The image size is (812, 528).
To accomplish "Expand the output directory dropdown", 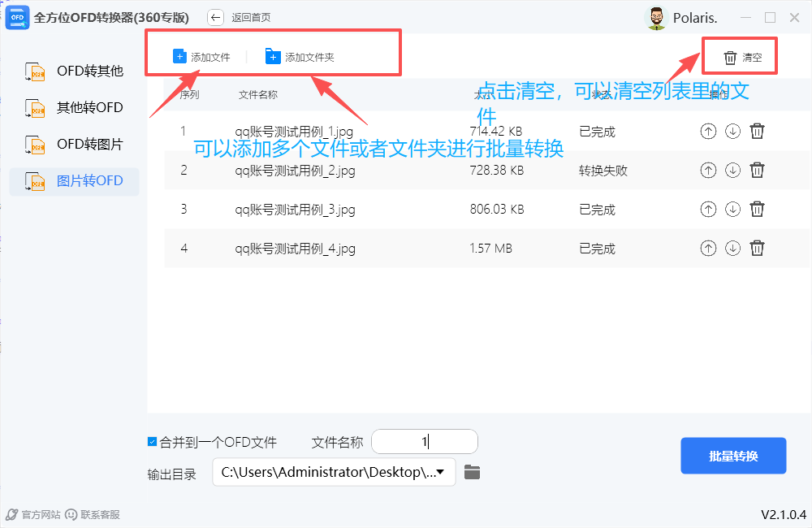I will click(440, 472).
